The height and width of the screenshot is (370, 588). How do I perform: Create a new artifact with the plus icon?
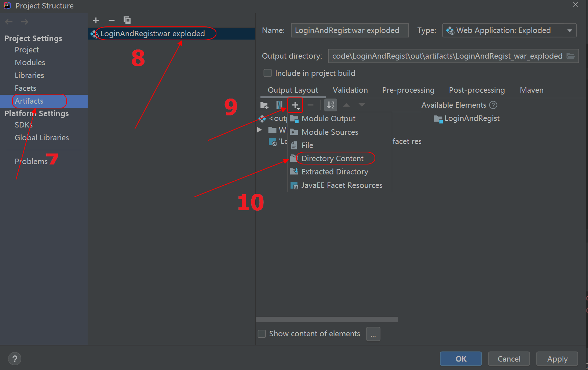(95, 20)
